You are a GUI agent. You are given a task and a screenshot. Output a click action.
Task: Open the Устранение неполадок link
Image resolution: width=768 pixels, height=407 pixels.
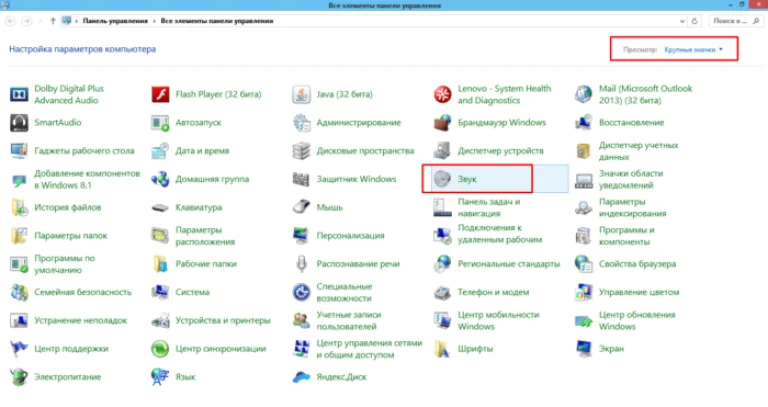pyautogui.click(x=81, y=321)
